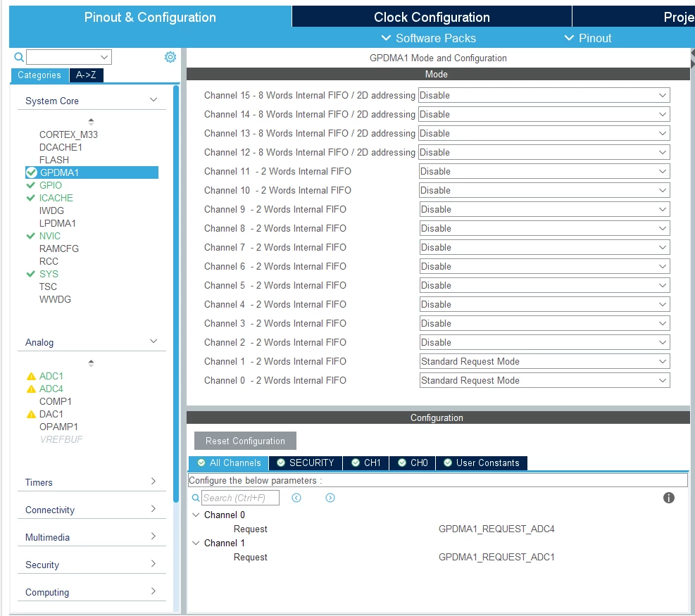Click the sort arrows under System Core

[91, 121]
